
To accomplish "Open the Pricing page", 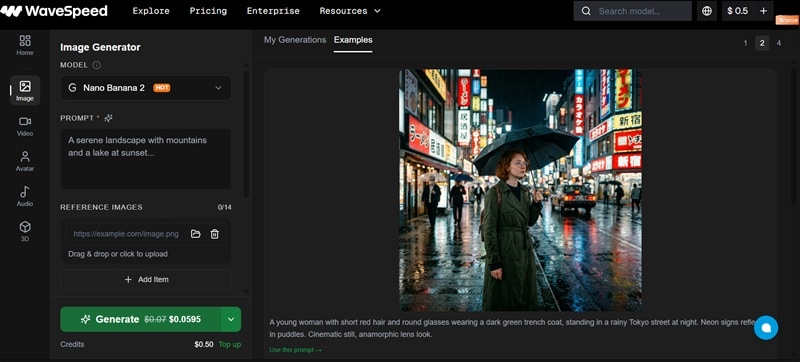I will [x=208, y=11].
